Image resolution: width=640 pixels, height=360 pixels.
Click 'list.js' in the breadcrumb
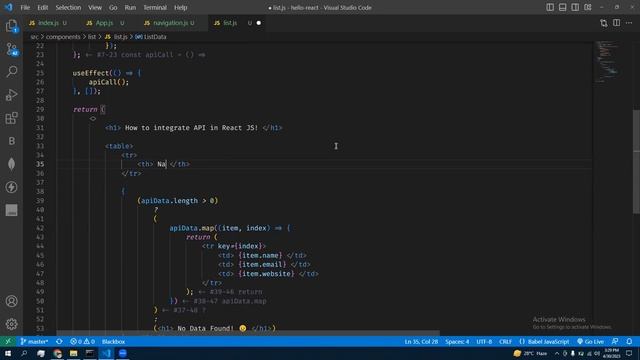(x=120, y=37)
